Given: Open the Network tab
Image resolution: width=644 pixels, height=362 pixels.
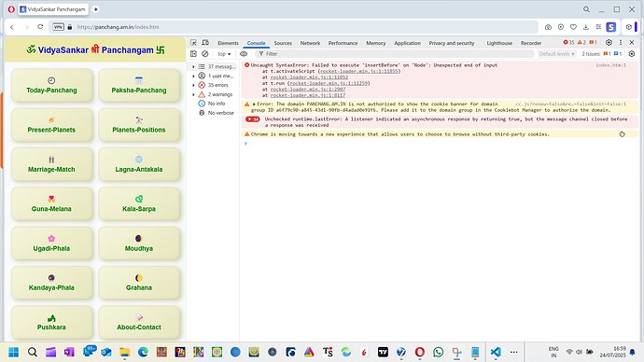Looking at the screenshot, I should click(310, 43).
